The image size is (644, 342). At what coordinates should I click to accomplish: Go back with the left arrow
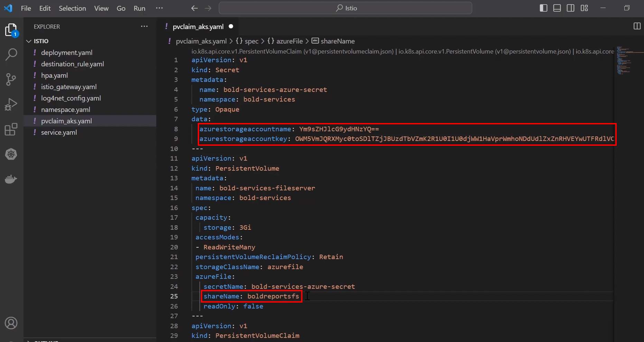pos(195,8)
